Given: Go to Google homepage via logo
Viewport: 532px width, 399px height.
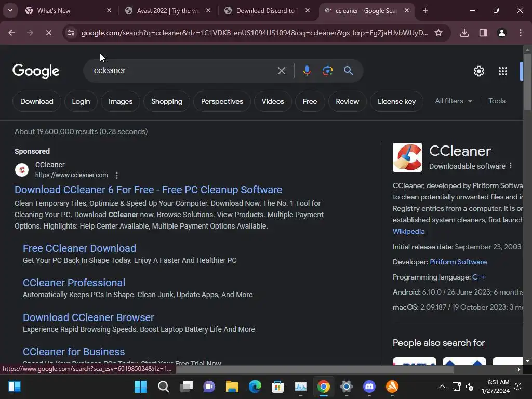Looking at the screenshot, I should tap(36, 71).
